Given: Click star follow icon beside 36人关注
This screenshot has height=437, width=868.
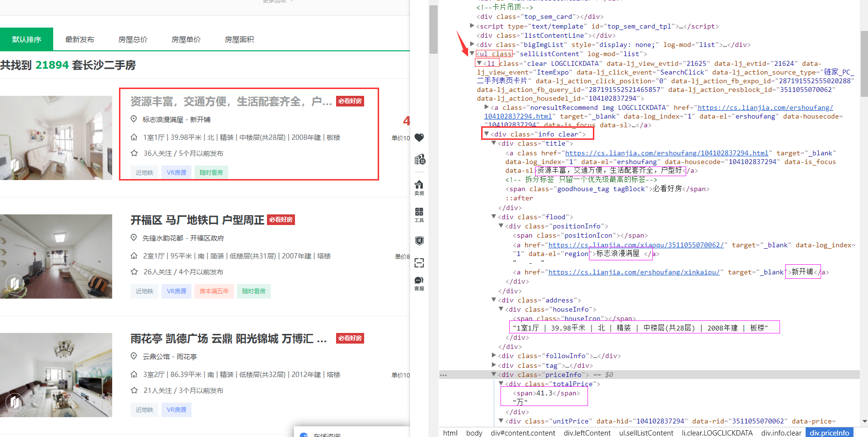Looking at the screenshot, I should pos(134,153).
